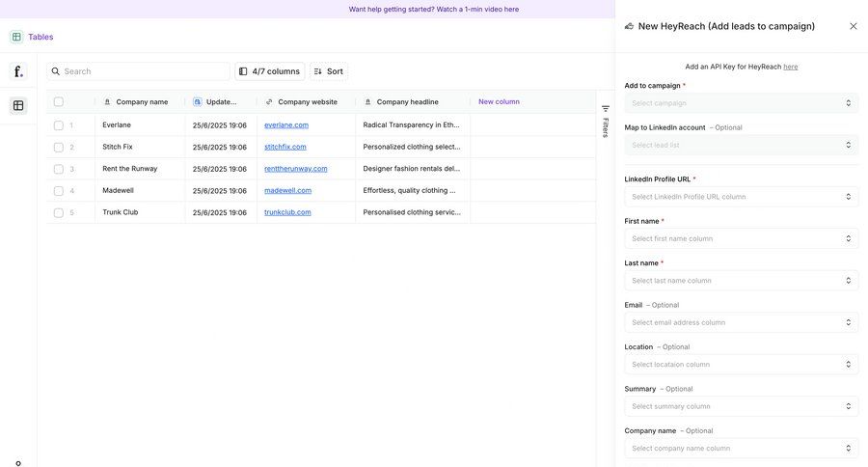Open the madewell.com link
Screen dimensions: 868x467
[287, 191]
